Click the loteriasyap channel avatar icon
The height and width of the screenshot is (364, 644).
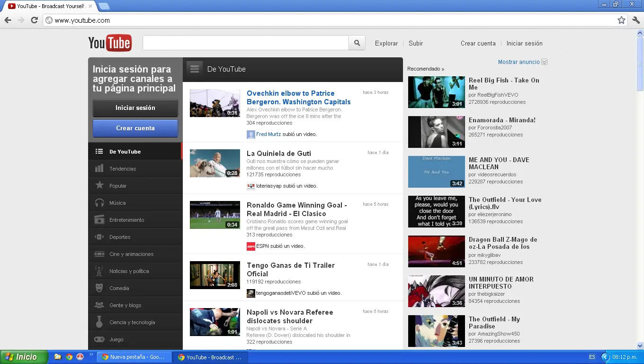coord(251,186)
